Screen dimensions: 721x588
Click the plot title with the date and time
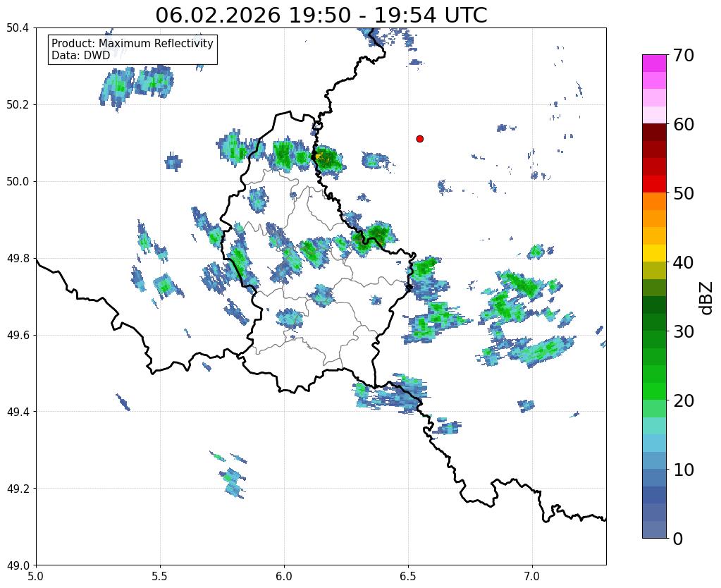coord(321,15)
